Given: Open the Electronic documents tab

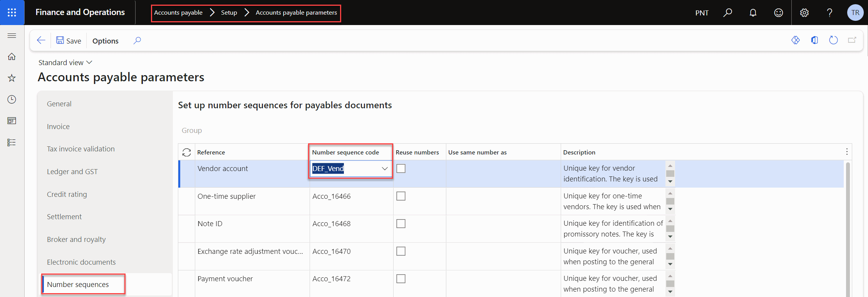Looking at the screenshot, I should (81, 262).
